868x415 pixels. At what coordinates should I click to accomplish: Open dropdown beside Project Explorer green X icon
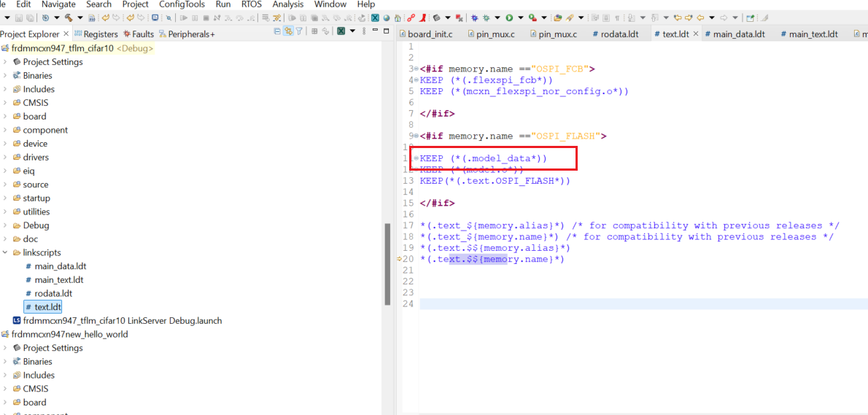[352, 31]
